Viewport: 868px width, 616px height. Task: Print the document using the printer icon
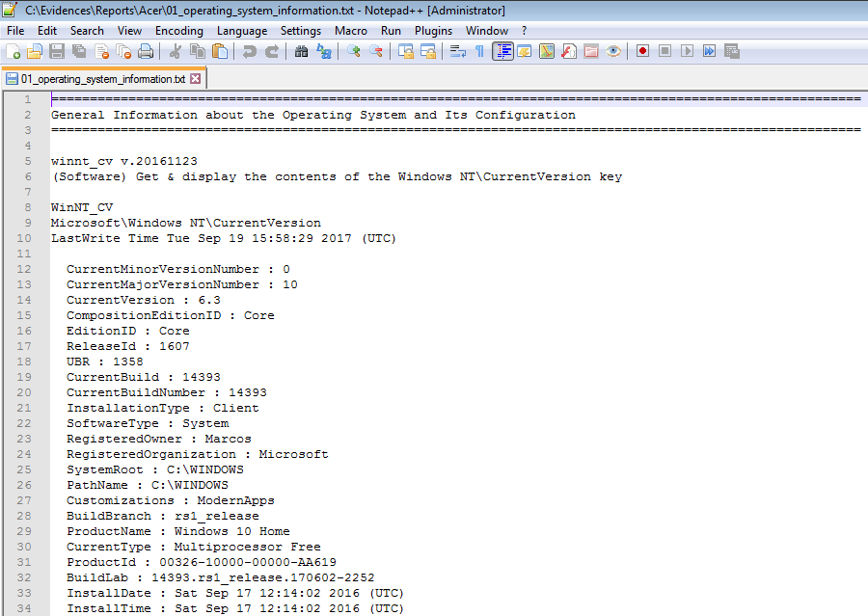click(x=145, y=51)
